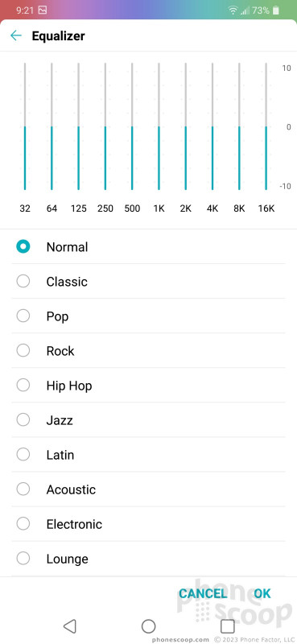297x644 pixels.
Task: Tap the Android home circle button
Action: pos(148,626)
